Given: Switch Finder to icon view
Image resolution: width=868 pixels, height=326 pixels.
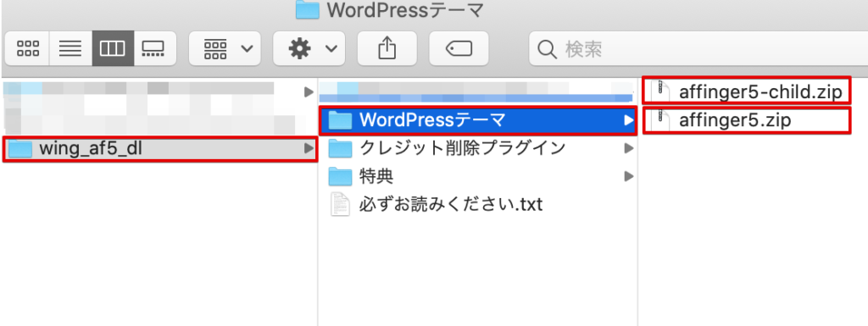Looking at the screenshot, I should 28,48.
